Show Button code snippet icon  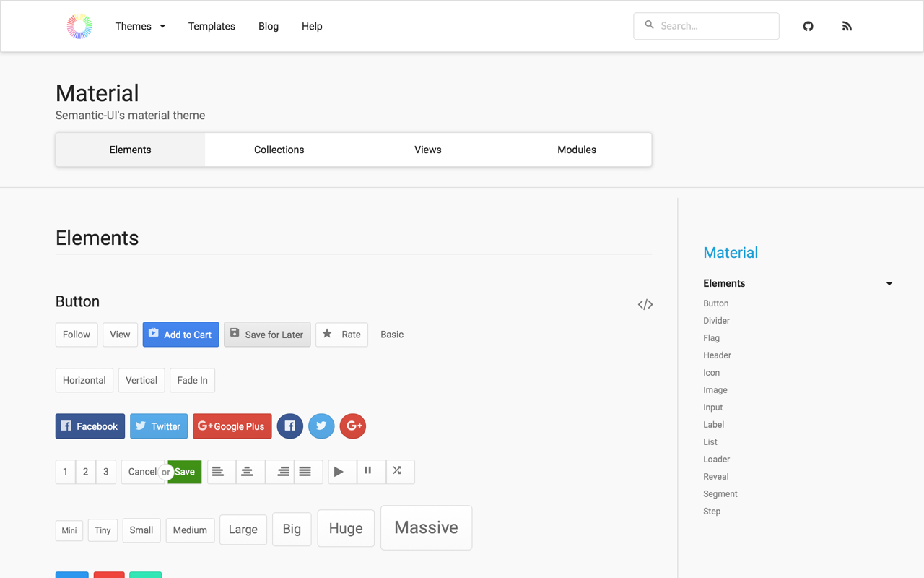645,304
